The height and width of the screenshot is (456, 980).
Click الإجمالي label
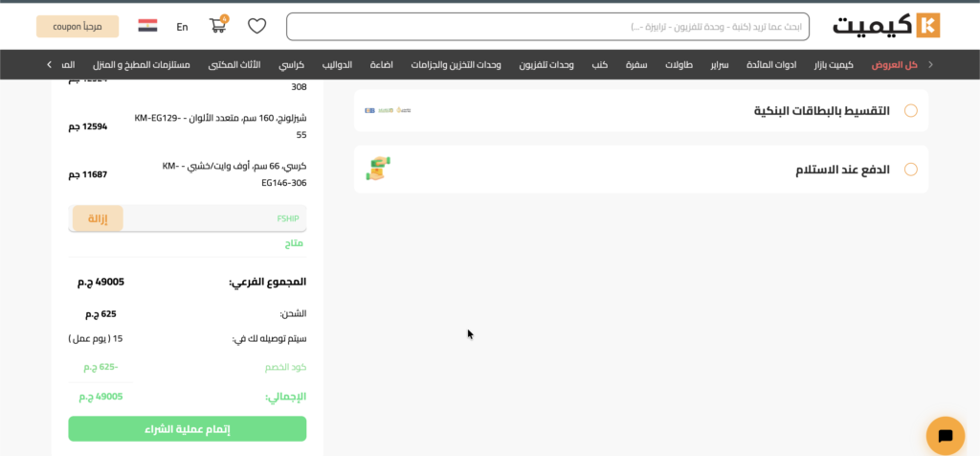point(286,397)
